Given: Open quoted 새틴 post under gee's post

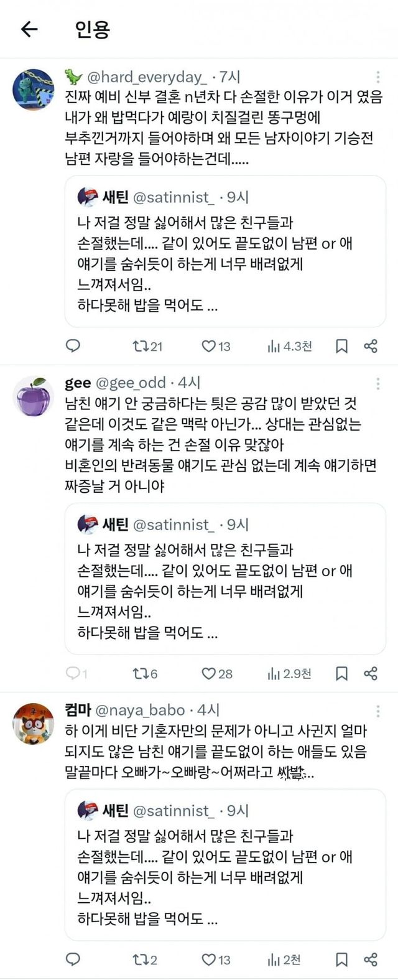Looking at the screenshot, I should coord(225,579).
